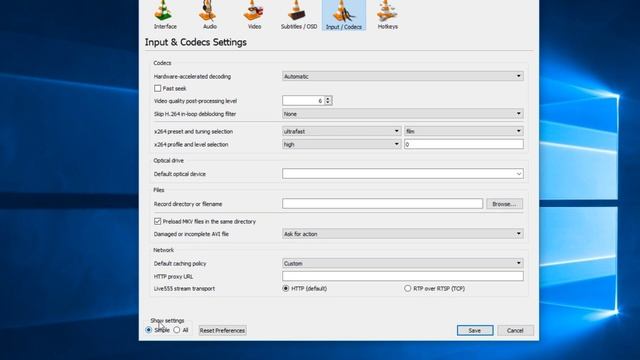Click the Reset Preferences button

pyautogui.click(x=222, y=330)
